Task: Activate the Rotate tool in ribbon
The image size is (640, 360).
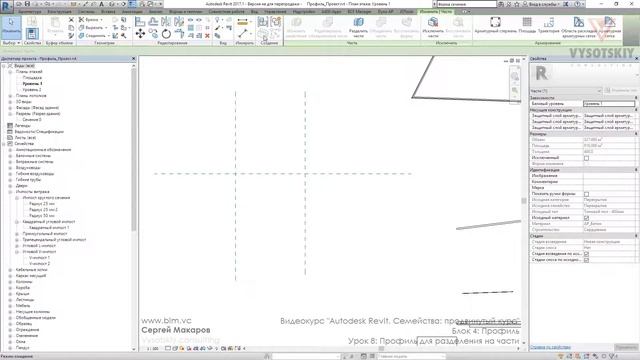Action: 166,34
